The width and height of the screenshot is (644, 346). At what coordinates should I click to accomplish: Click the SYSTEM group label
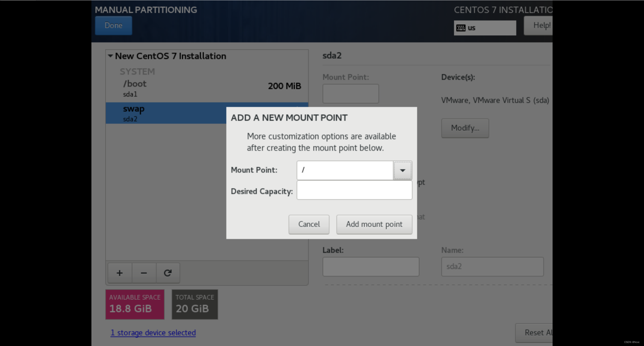click(x=137, y=71)
